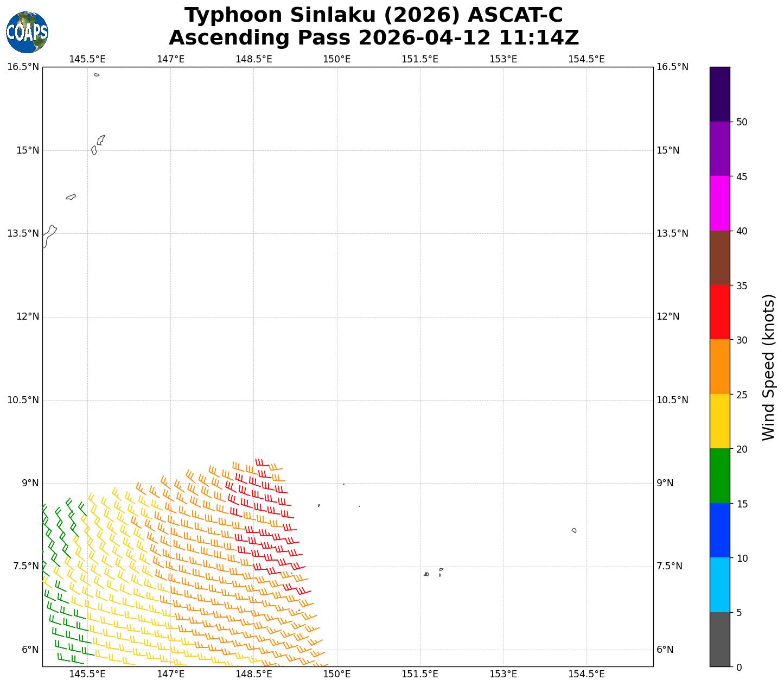Click the Ascending Pass timestamp subtitle

(x=373, y=38)
